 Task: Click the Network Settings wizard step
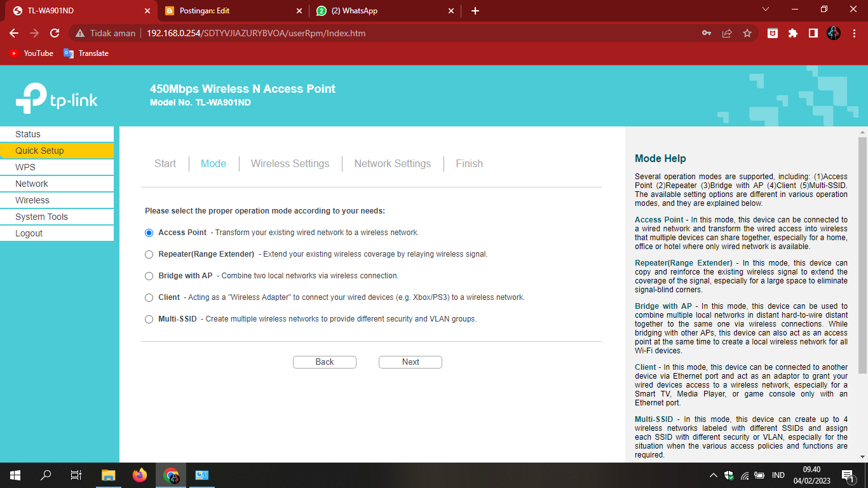393,163
